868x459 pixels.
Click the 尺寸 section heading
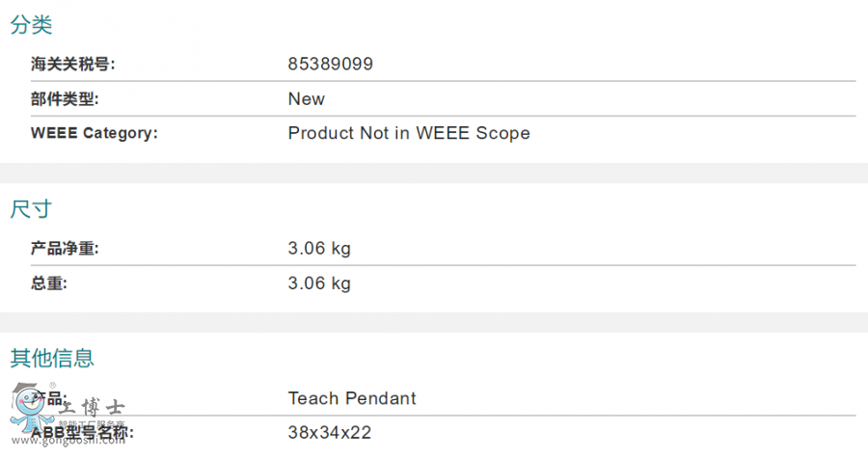click(x=31, y=209)
